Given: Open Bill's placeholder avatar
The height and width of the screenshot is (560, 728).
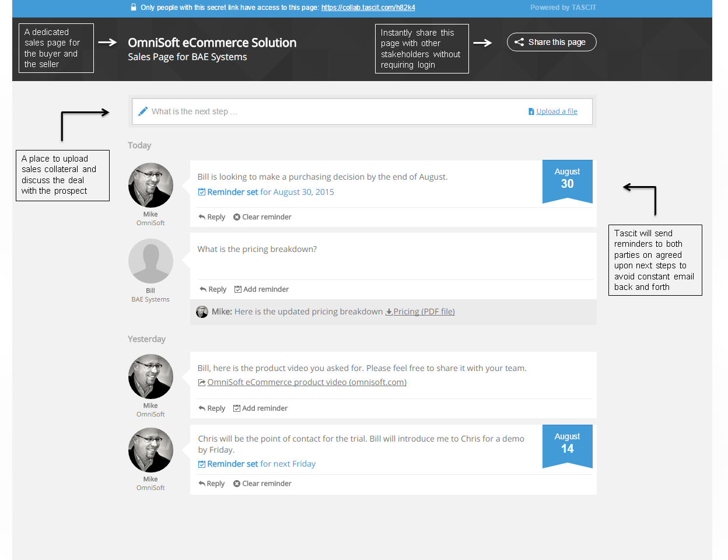Looking at the screenshot, I should 150,261.
